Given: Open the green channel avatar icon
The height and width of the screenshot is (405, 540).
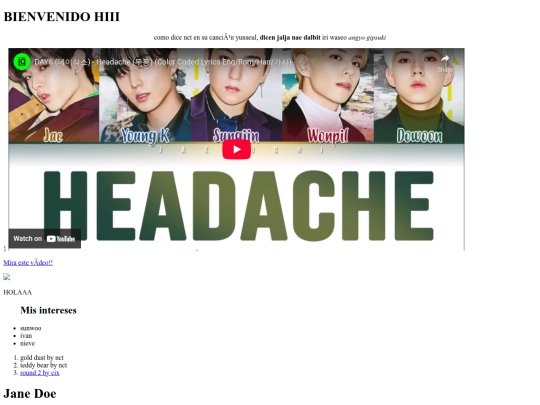Looking at the screenshot, I should coord(22,62).
